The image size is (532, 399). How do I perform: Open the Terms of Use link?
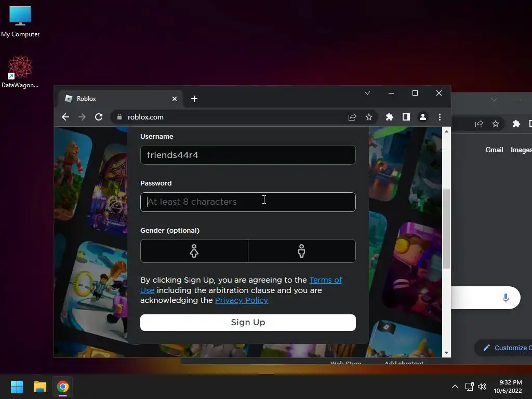point(325,280)
